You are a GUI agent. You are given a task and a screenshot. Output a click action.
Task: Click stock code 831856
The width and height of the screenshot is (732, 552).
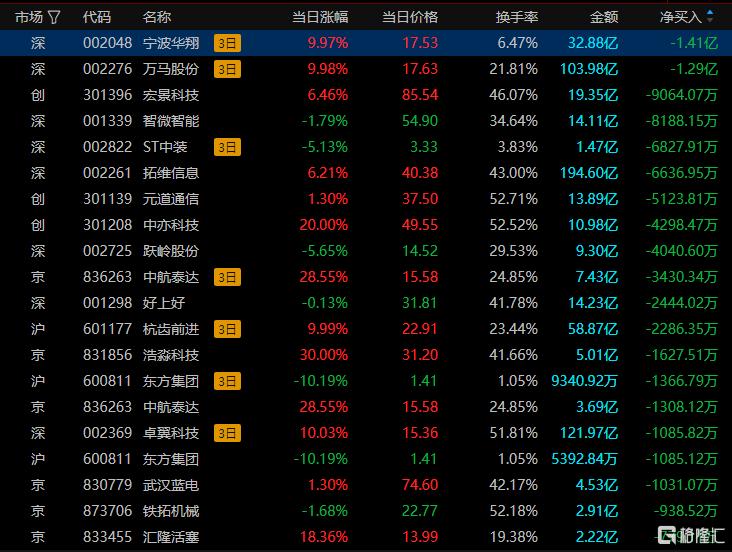(x=107, y=355)
